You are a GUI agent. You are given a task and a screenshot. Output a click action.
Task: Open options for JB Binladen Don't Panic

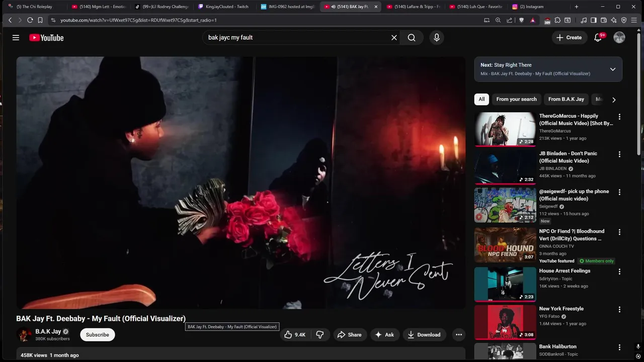point(619,154)
